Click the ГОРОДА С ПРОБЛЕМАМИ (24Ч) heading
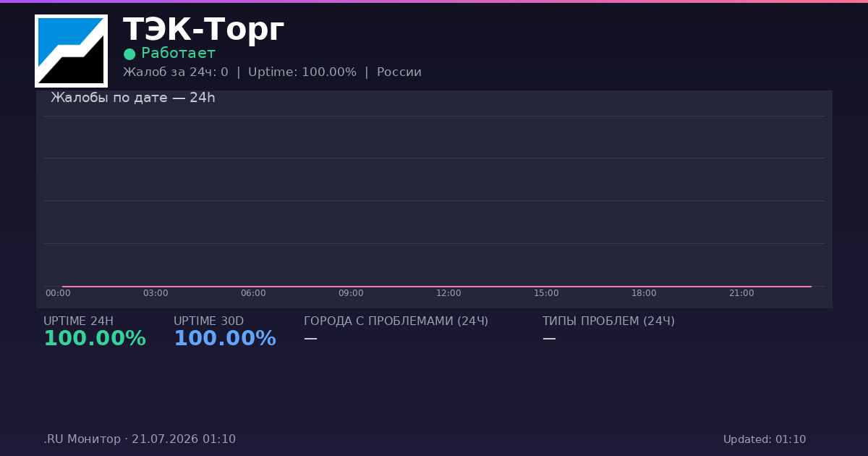868x456 pixels. (396, 321)
